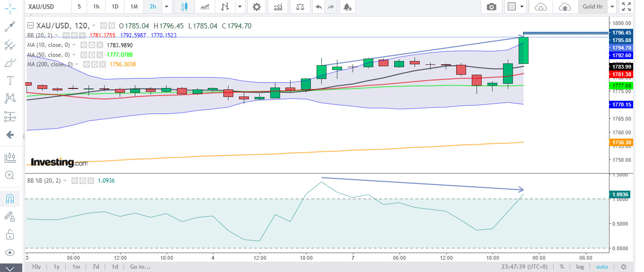This screenshot has height=272, width=644.
Task: Toggle the log scale option
Action: point(580,267)
